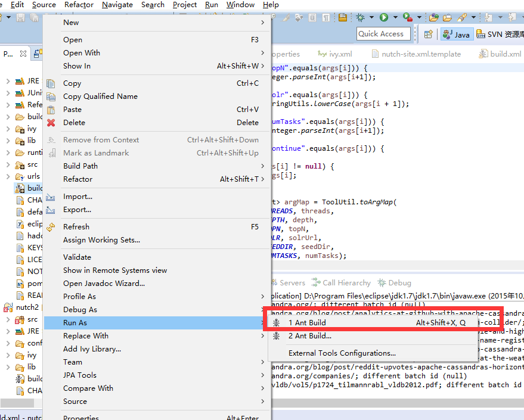
Task: Click the Save All toolbar icon
Action: [x=34, y=18]
